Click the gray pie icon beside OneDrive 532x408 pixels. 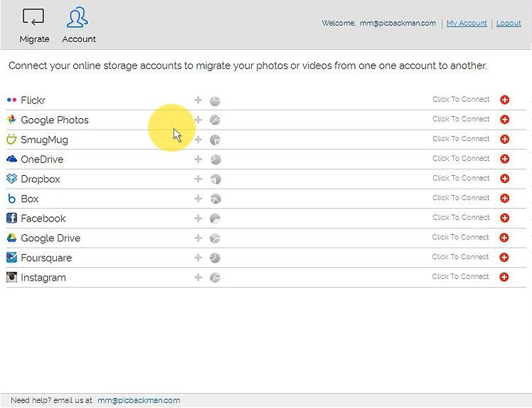215,159
